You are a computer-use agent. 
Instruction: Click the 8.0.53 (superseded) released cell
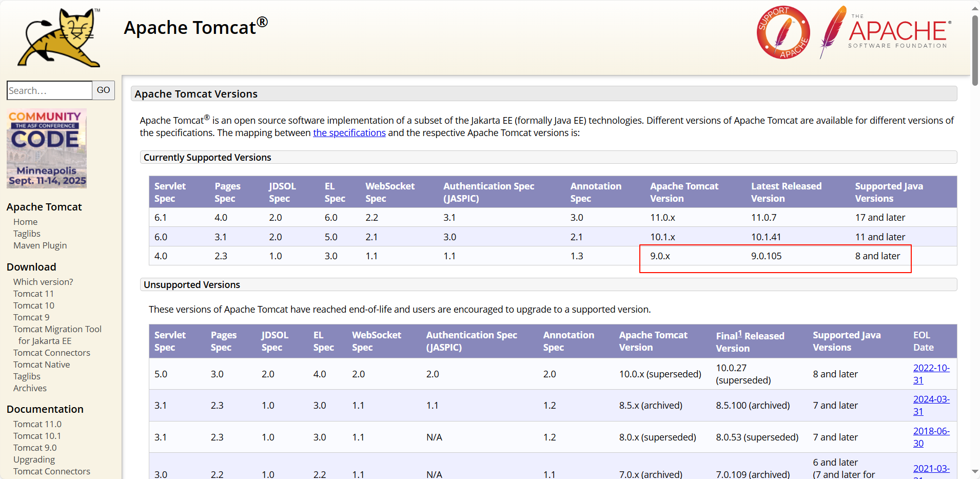(757, 437)
